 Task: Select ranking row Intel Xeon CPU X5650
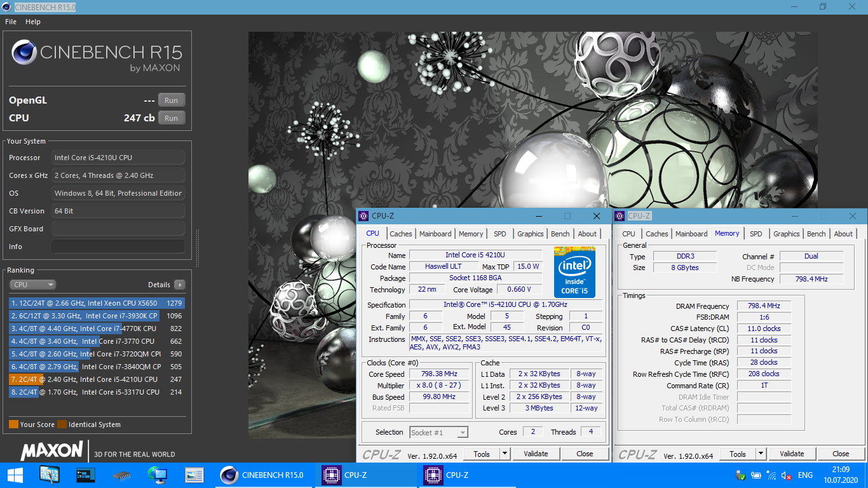click(97, 303)
